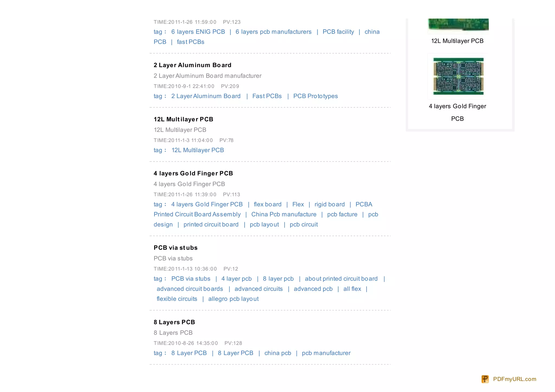Click the 'pcb manufacturer' tag link
Screen dimensions: 555x392
point(326,353)
